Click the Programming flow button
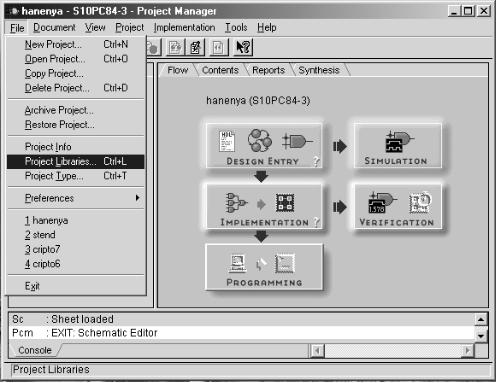The width and height of the screenshot is (497, 383). click(x=264, y=267)
